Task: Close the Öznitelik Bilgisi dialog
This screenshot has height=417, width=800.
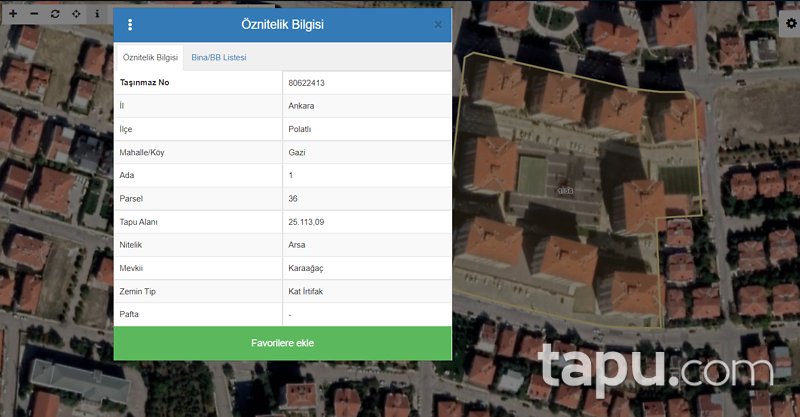Action: click(438, 24)
